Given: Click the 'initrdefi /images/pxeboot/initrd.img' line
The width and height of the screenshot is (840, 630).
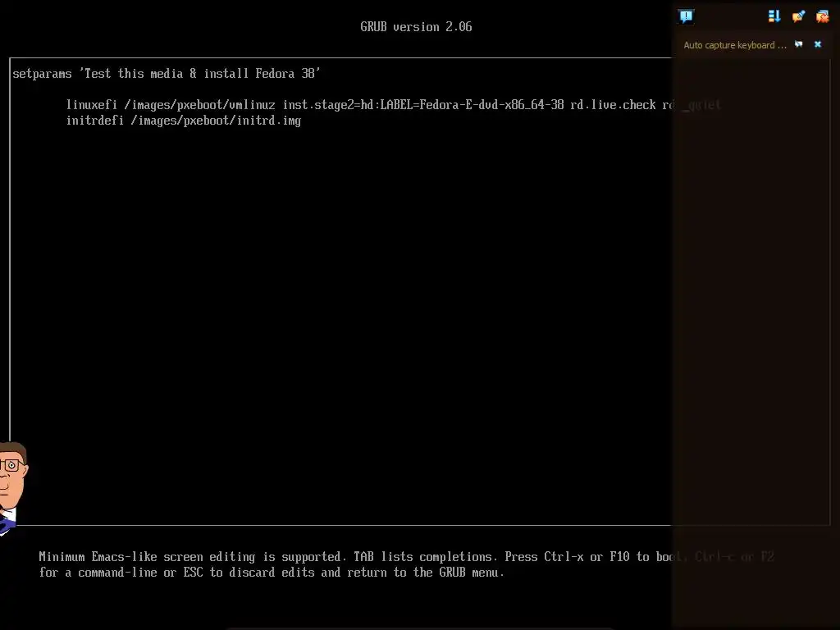Looking at the screenshot, I should 183,121.
